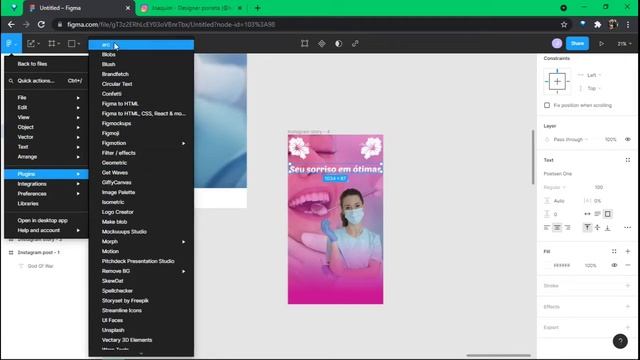Viewport: 640px width, 360px height.
Task: Select Get Waves plugin
Action: click(141, 173)
